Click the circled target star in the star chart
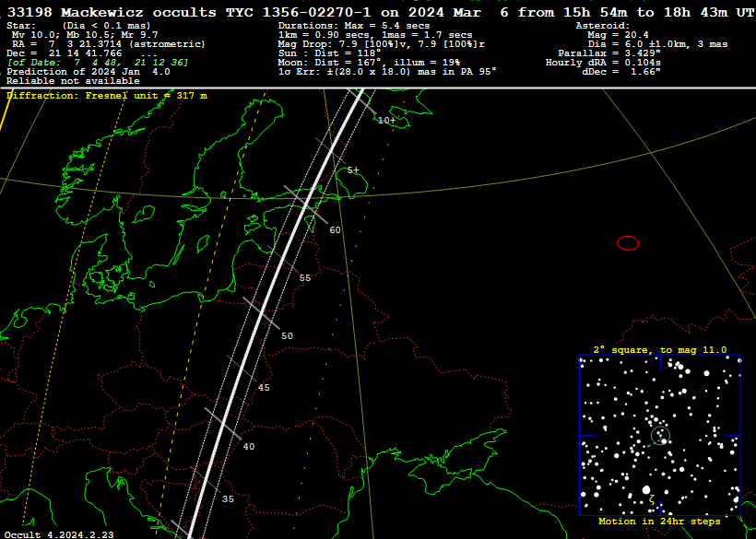The image size is (756, 539). [660, 436]
